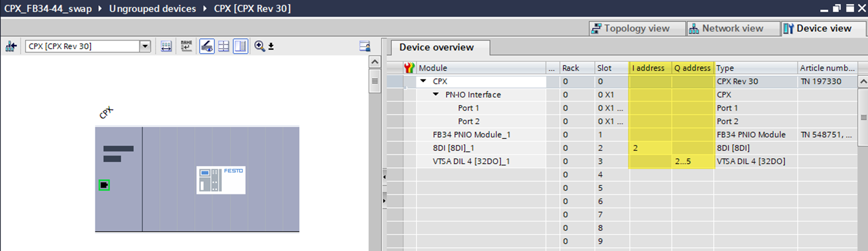868x251 pixels.
Task: Toggle the show page break grid icon
Action: (224, 46)
